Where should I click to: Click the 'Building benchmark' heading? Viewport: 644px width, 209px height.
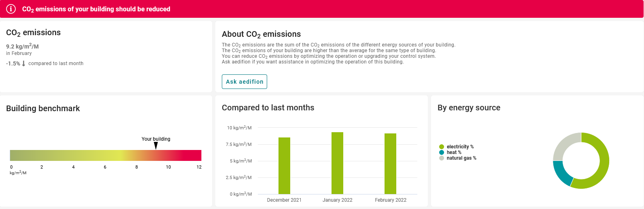tap(43, 108)
